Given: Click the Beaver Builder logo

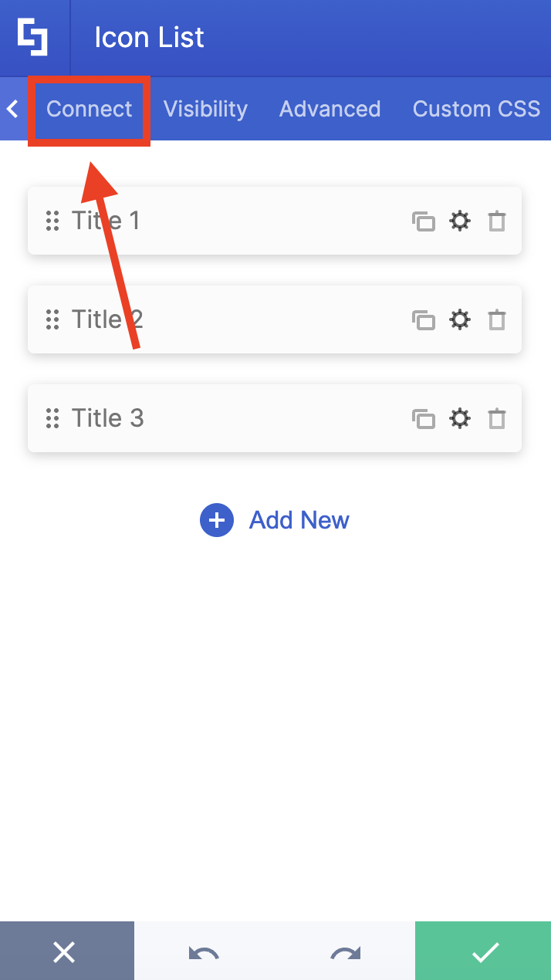Looking at the screenshot, I should (34, 36).
